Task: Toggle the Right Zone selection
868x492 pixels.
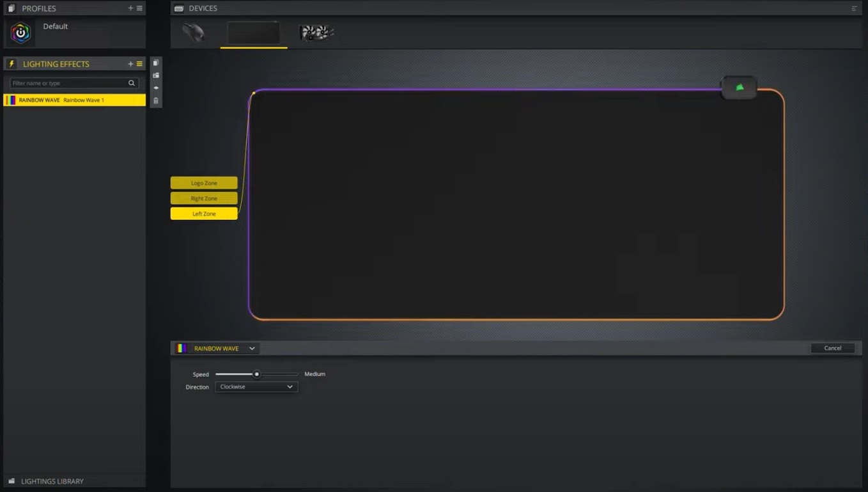Action: click(x=203, y=198)
